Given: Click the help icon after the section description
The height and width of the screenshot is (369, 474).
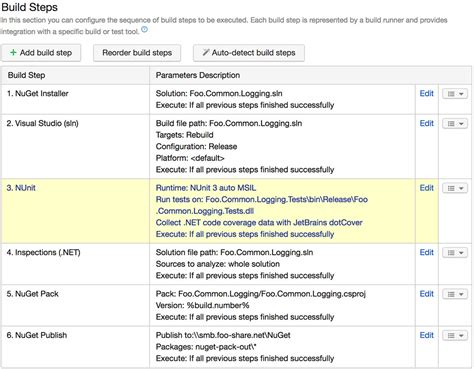Looking at the screenshot, I should (144, 30).
